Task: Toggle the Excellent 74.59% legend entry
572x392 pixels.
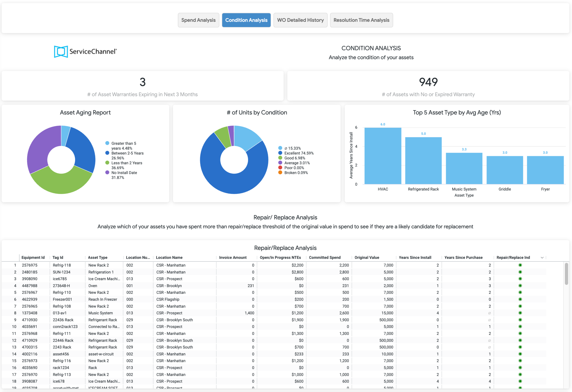Action: [x=296, y=153]
